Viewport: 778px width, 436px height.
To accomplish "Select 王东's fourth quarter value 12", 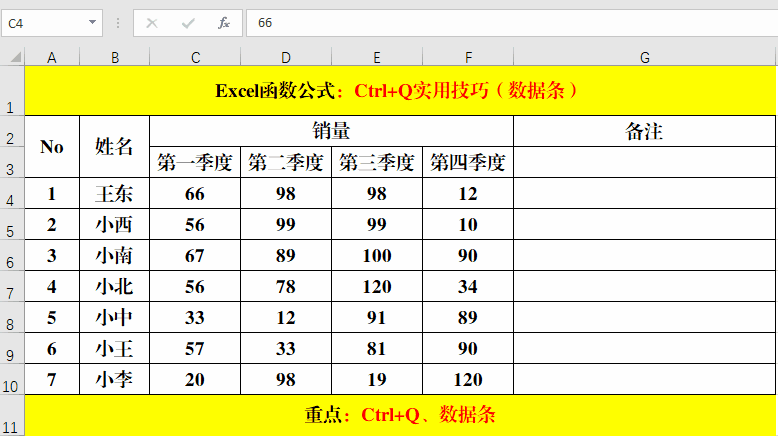I will [x=468, y=193].
